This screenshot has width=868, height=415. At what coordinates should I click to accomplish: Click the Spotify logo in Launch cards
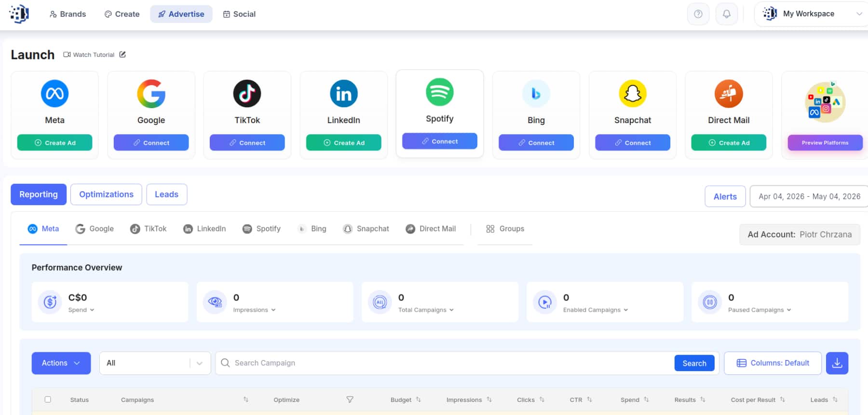pyautogui.click(x=439, y=92)
